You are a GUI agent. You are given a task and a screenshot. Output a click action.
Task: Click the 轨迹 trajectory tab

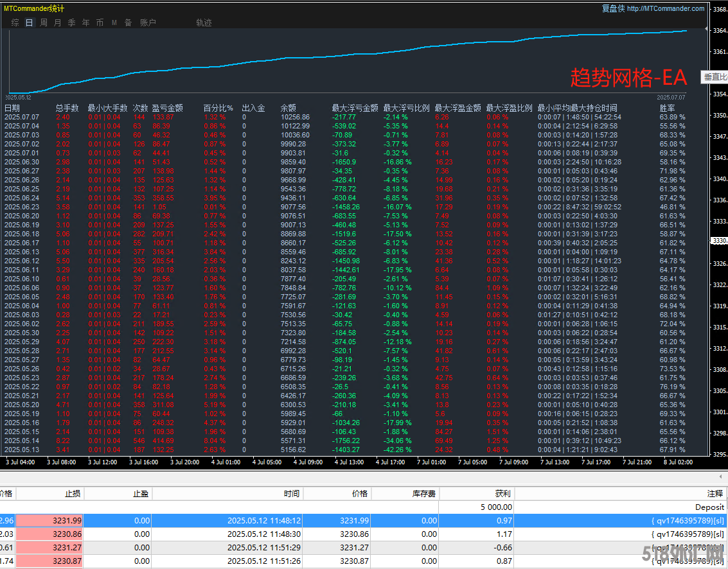pos(204,22)
